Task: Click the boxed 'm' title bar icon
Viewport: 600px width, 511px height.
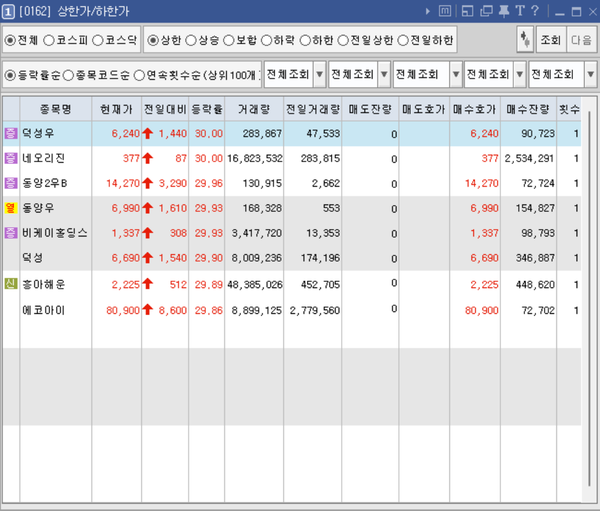Action: pos(445,11)
